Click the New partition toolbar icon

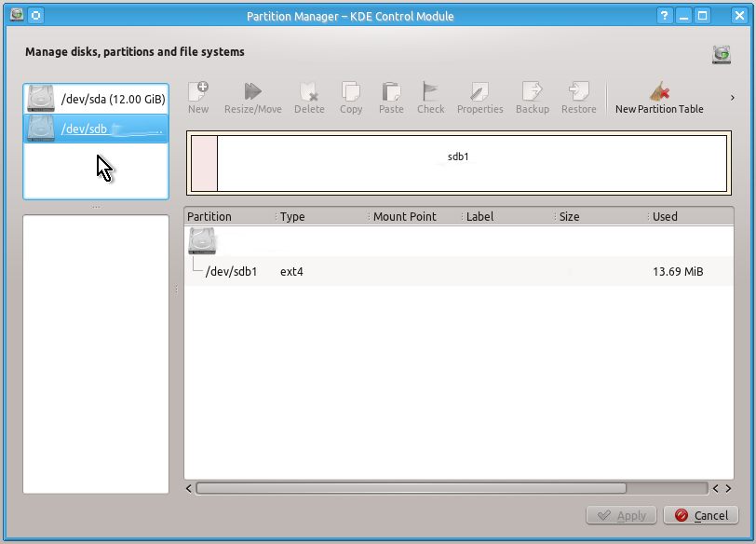(198, 91)
